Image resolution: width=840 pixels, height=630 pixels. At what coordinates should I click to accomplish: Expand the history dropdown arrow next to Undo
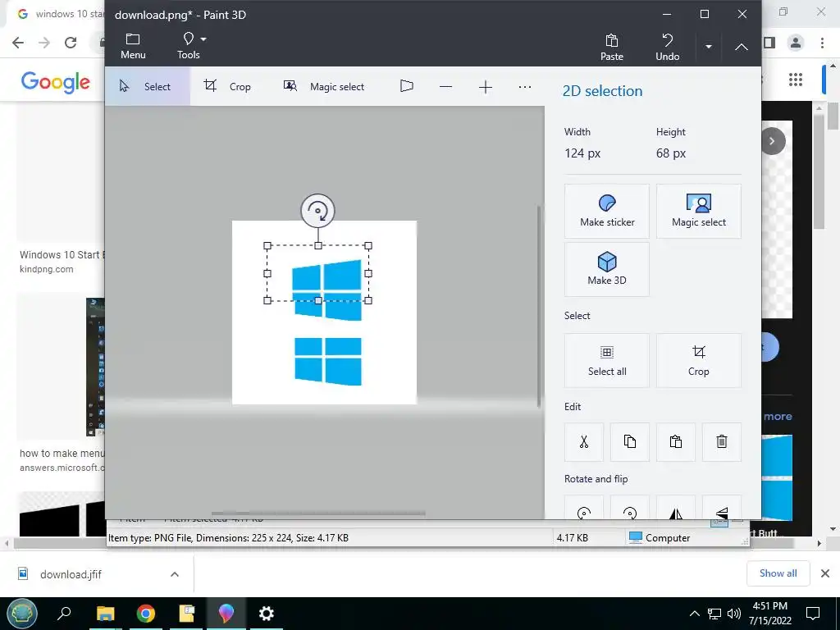[x=708, y=47]
